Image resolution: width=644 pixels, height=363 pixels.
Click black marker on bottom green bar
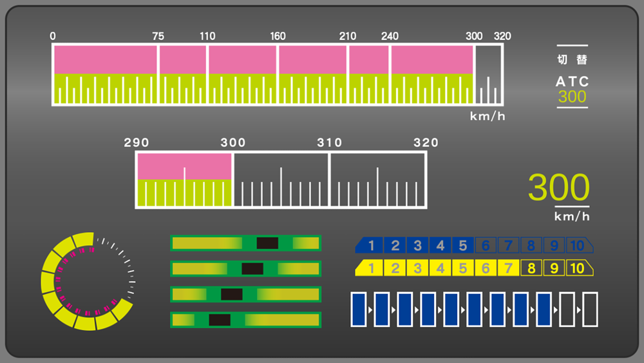pos(220,320)
